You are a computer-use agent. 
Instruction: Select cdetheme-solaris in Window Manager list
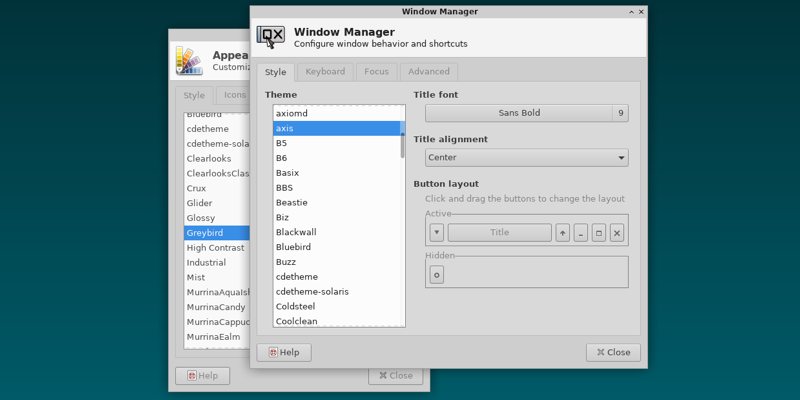click(337, 292)
